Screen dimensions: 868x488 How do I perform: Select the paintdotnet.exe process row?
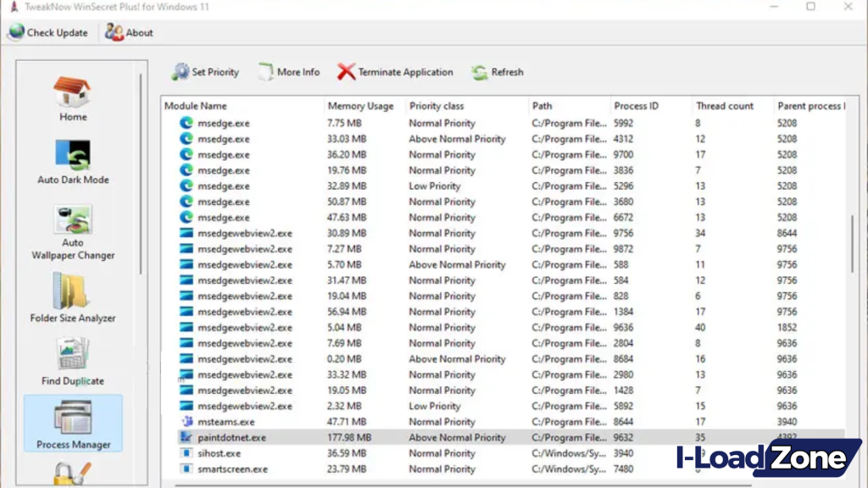point(511,438)
